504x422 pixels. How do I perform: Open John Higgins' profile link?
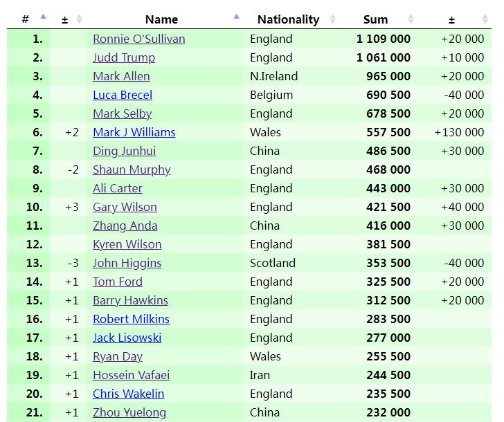[x=127, y=263]
